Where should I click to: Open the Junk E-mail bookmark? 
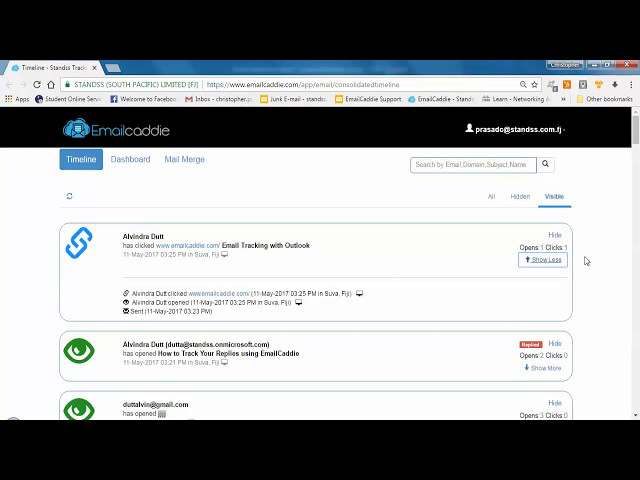click(293, 99)
